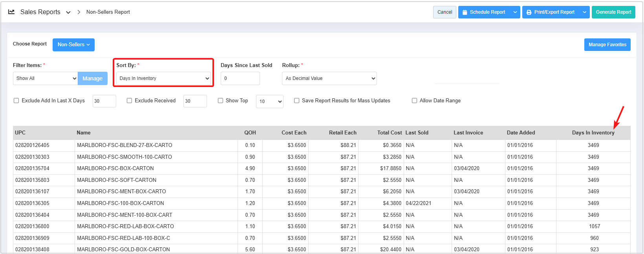
Task: Open the Non-Sellers report chooser
Action: pos(73,45)
